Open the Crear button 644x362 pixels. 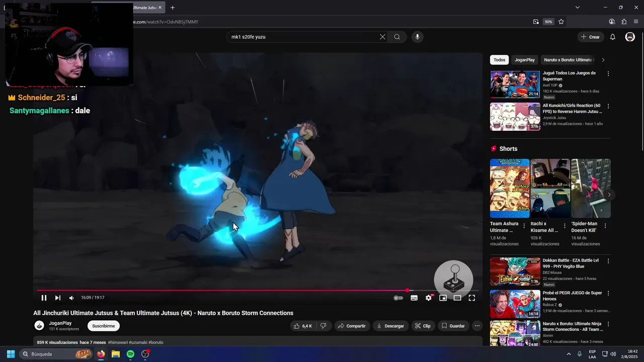coord(590,37)
